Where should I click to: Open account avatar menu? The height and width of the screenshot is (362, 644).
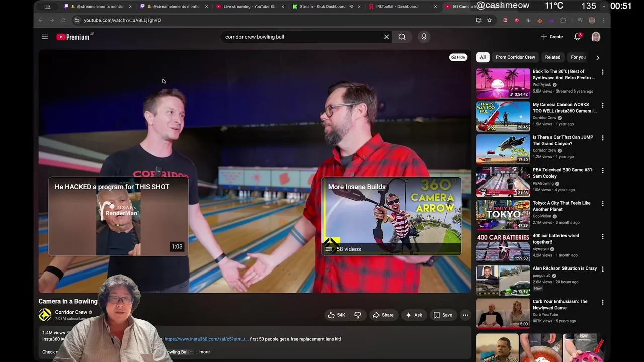coord(596,37)
